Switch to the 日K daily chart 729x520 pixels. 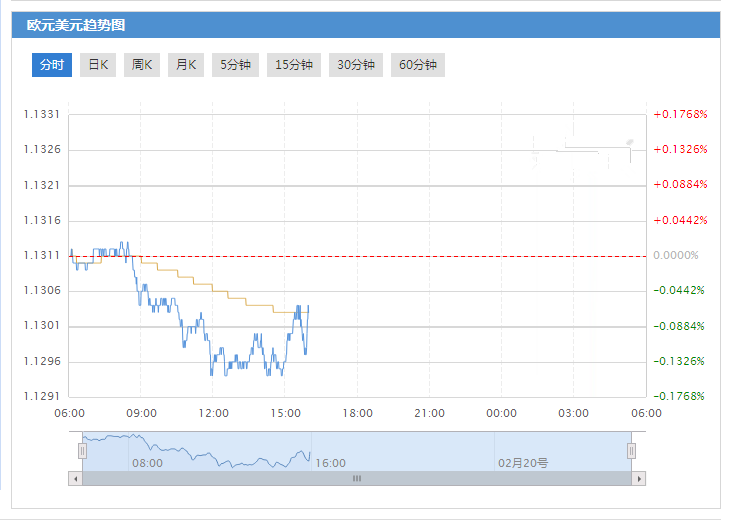(97, 65)
